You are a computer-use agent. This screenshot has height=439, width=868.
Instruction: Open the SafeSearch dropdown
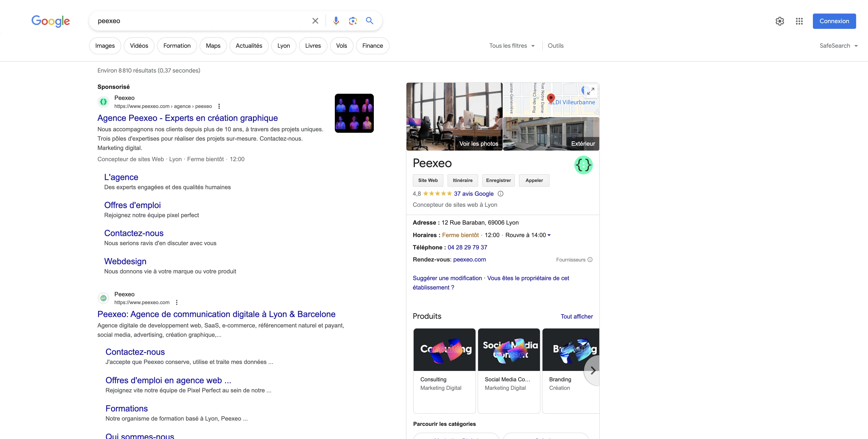[838, 46]
